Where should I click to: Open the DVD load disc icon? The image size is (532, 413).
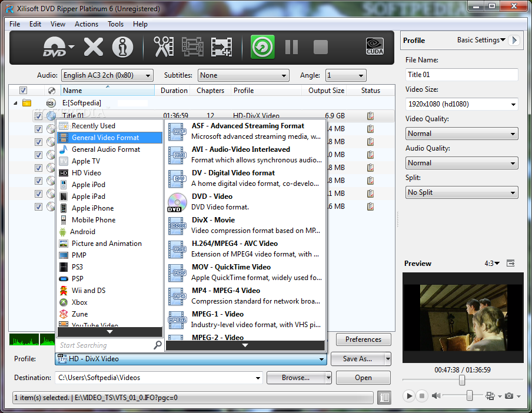click(x=55, y=47)
